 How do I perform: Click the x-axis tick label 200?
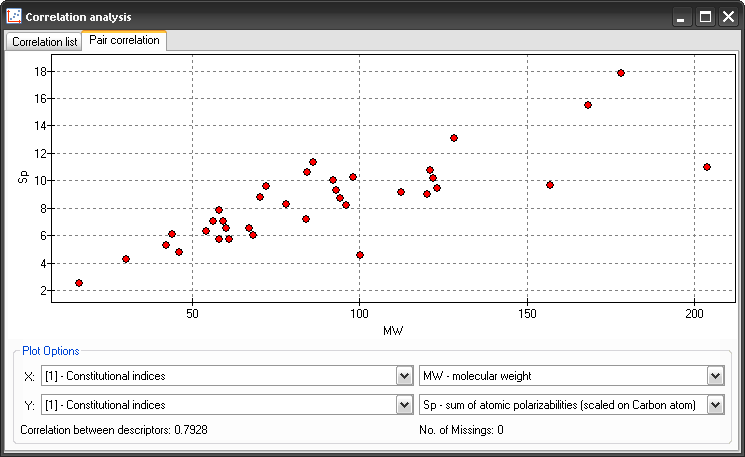click(x=694, y=314)
